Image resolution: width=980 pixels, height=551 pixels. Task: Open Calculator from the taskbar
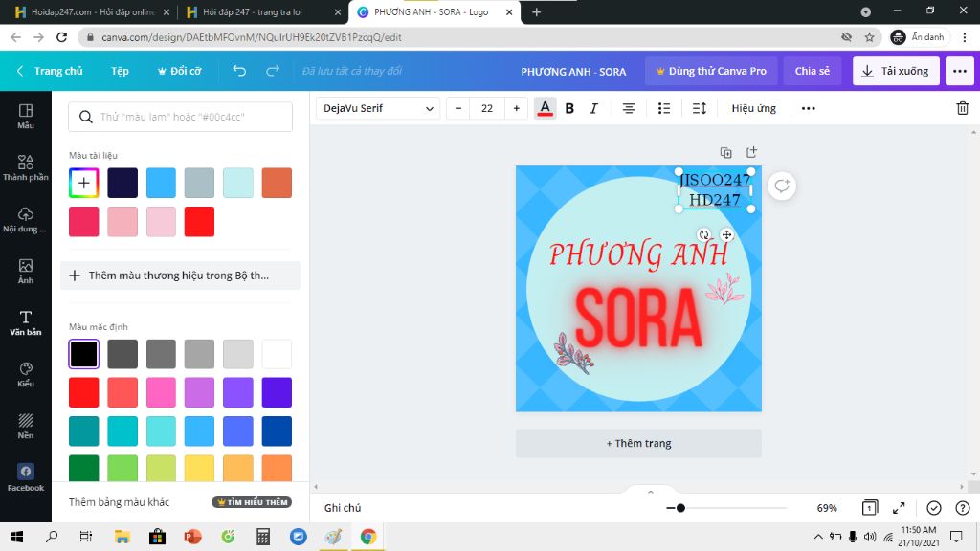[263, 537]
